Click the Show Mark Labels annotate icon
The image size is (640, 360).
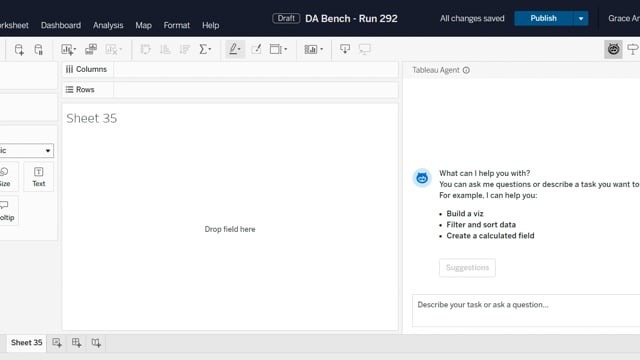(256, 49)
